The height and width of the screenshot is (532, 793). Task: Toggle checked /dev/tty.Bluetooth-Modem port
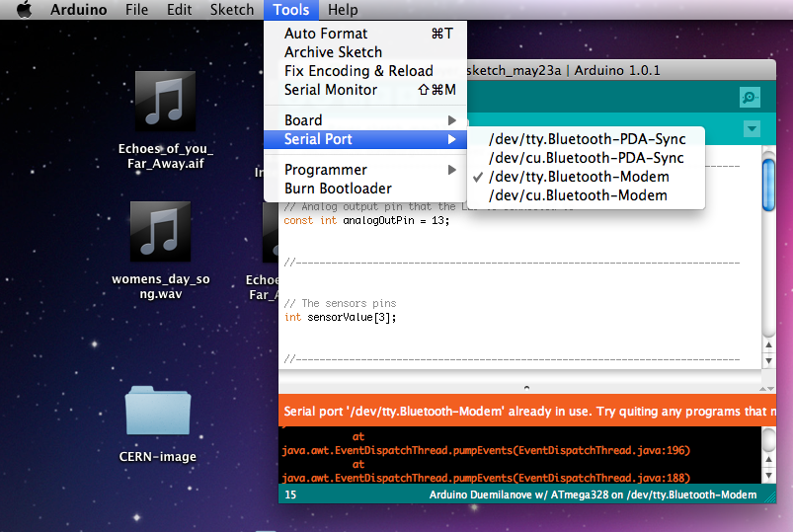(x=586, y=177)
